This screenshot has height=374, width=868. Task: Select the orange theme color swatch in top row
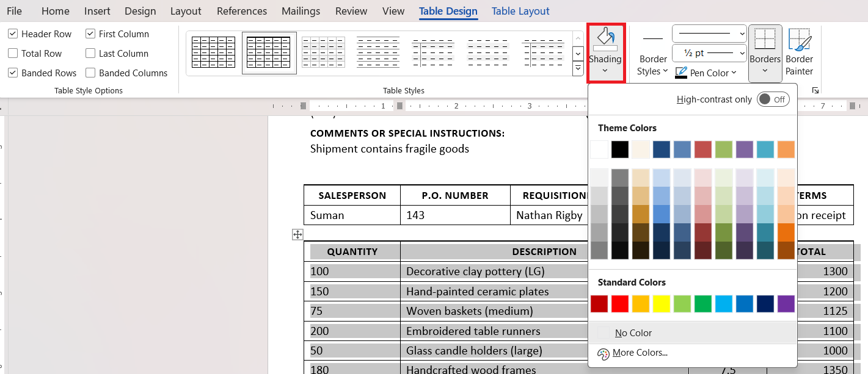pyautogui.click(x=786, y=149)
